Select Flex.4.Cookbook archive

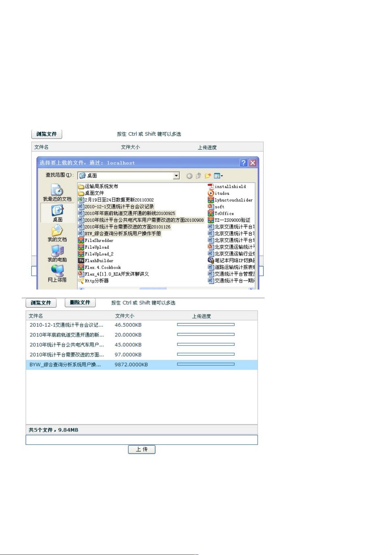pos(99,267)
